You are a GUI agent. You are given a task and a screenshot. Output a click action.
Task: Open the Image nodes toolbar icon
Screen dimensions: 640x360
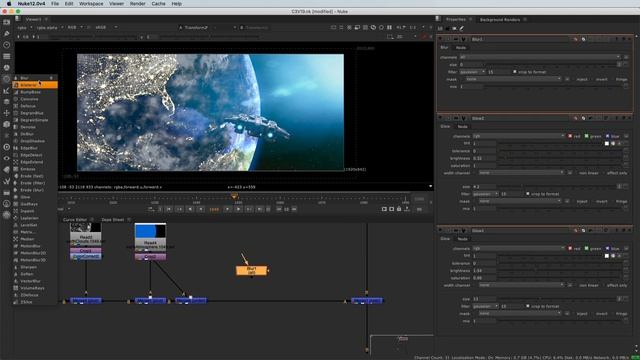6,22
